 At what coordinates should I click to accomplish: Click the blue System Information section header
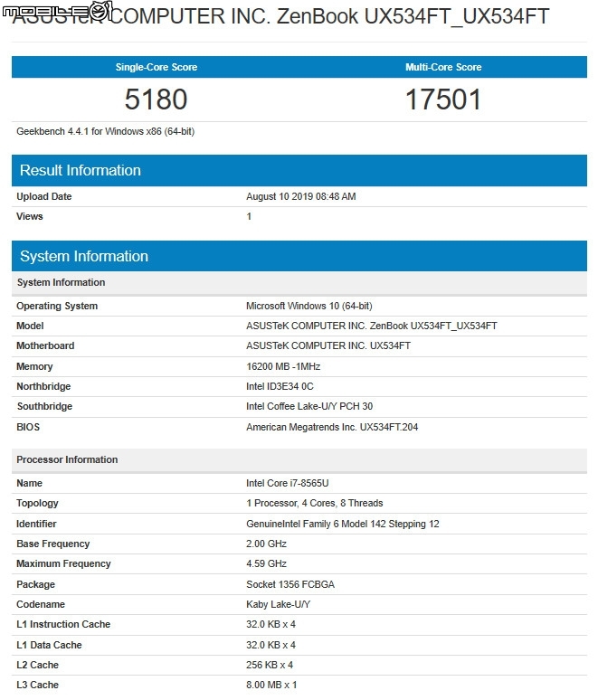tap(299, 256)
